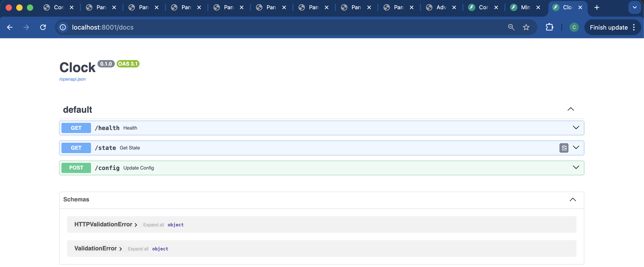Copy the /state endpoint path to clipboard
The image size is (644, 267).
tap(564, 148)
